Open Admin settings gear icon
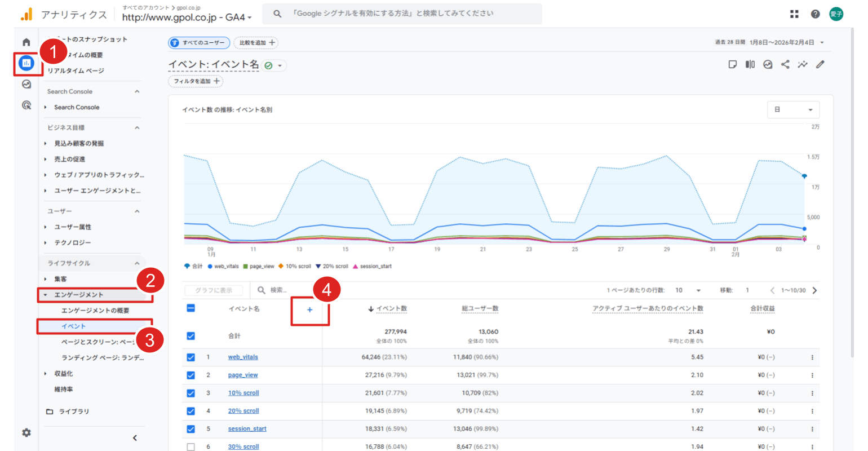The width and height of the screenshot is (868, 451). 26,432
